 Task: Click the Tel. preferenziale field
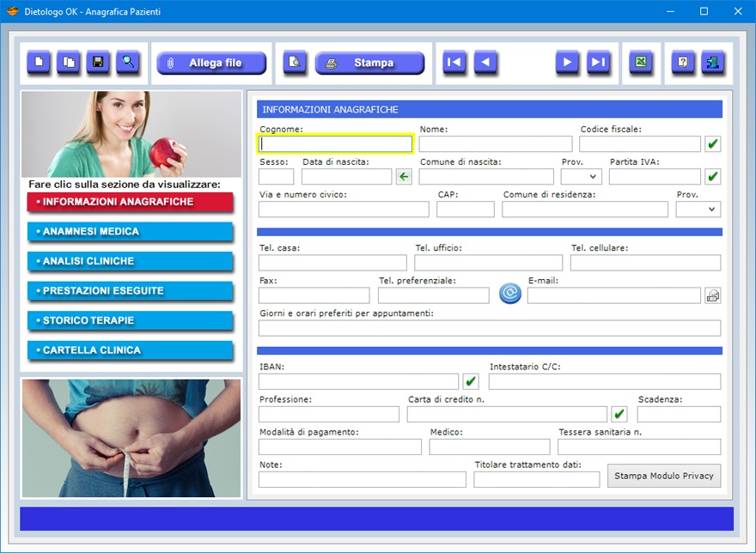click(x=434, y=295)
